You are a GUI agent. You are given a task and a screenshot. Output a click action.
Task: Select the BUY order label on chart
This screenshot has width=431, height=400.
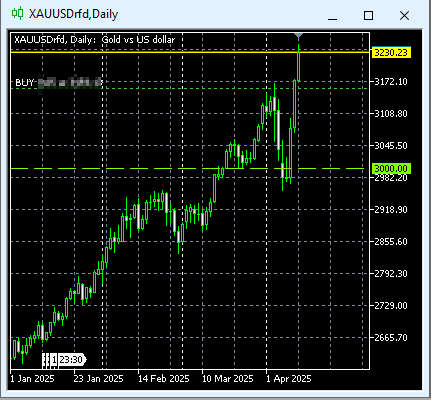(58, 82)
